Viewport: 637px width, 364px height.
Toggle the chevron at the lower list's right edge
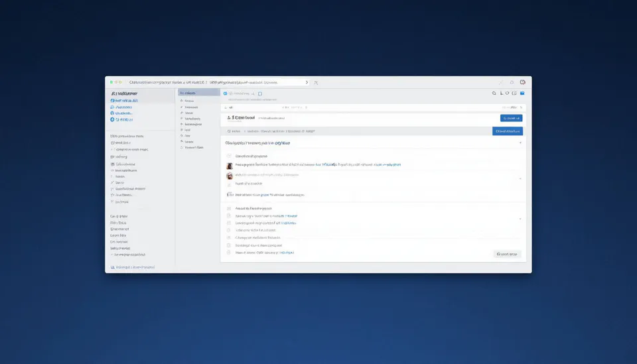click(x=520, y=219)
